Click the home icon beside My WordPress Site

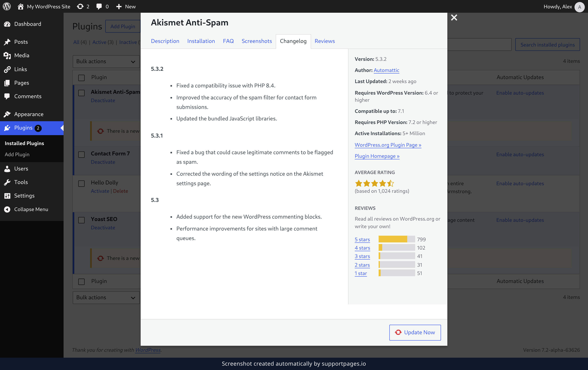click(x=20, y=6)
